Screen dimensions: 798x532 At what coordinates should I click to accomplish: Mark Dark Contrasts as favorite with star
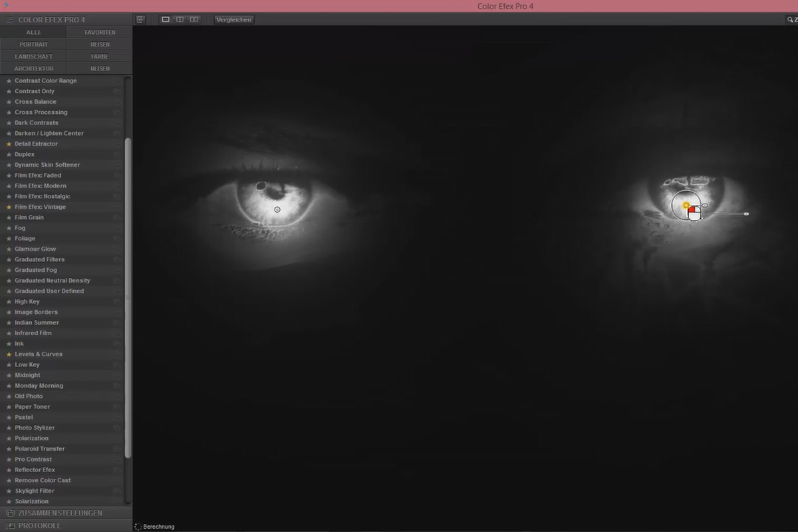(9, 122)
